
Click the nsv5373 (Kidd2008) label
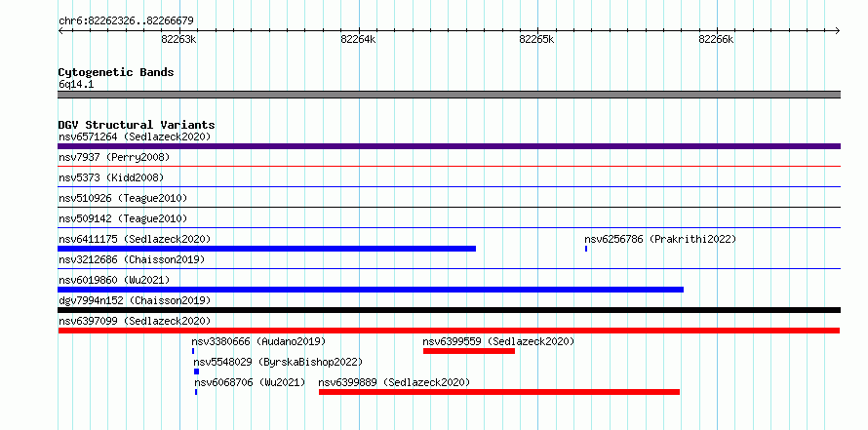tap(111, 177)
